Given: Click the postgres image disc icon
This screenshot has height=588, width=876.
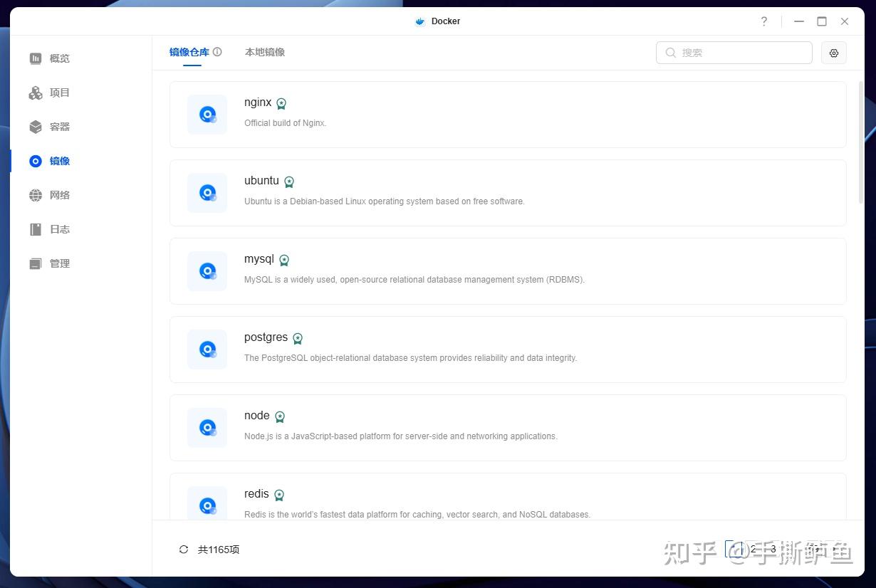Looking at the screenshot, I should [207, 350].
